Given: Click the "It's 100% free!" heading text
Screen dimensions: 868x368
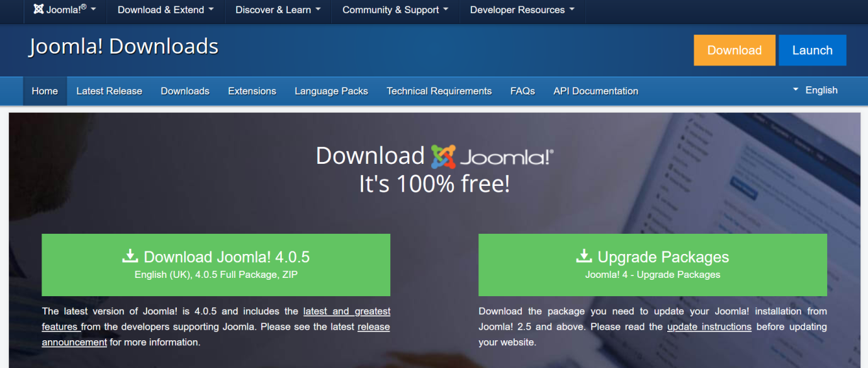Looking at the screenshot, I should [434, 184].
